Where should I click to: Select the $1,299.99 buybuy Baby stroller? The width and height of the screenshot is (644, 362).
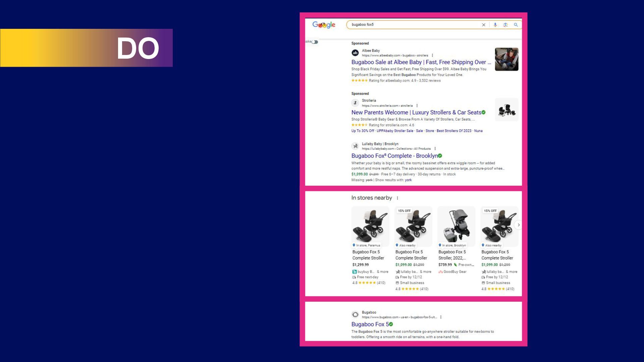click(x=370, y=227)
